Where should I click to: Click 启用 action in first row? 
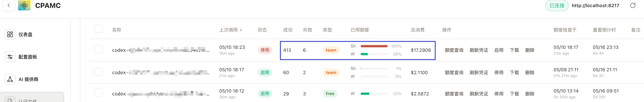click(x=499, y=50)
